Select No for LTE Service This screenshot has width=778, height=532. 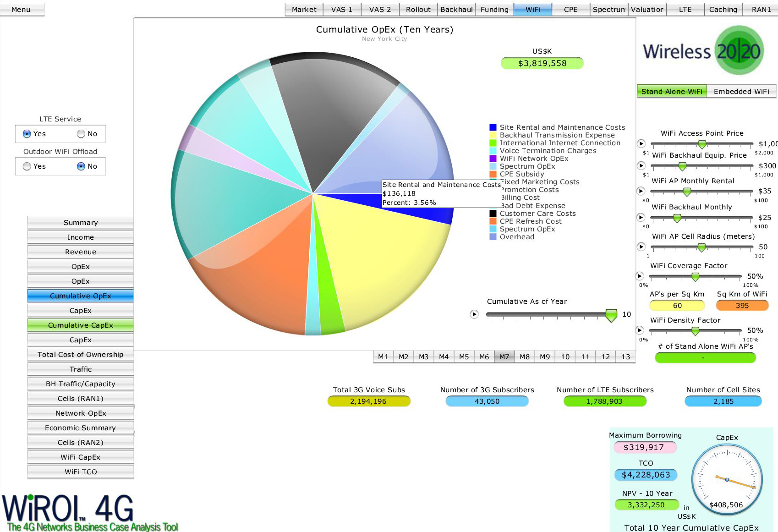pos(81,134)
